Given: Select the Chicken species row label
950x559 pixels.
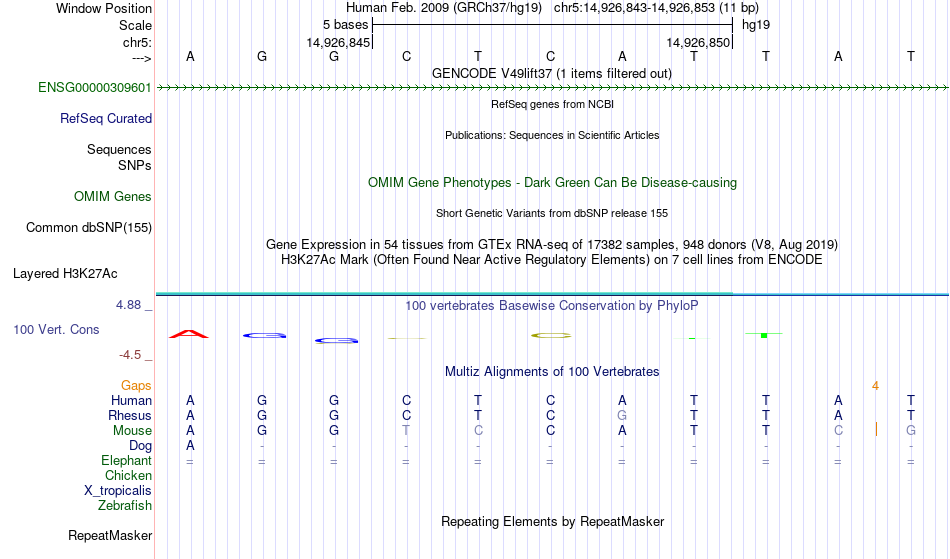Looking at the screenshot, I should tap(128, 476).
